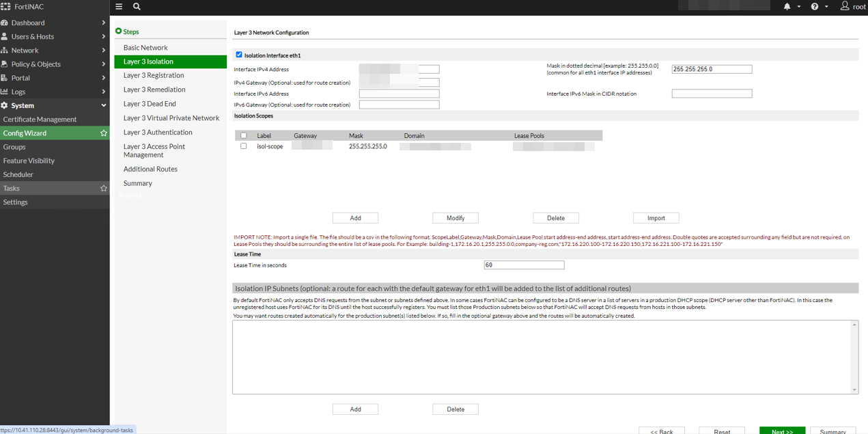
Task: Uncheck the Isolation Interface eth1 checkbox
Action: click(239, 55)
